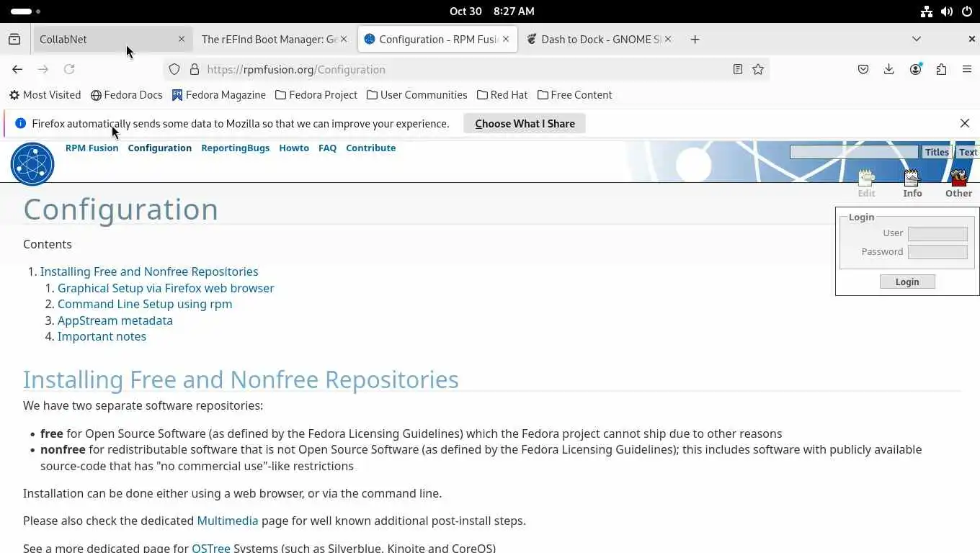Go to RPM Fusion home link

(x=92, y=148)
